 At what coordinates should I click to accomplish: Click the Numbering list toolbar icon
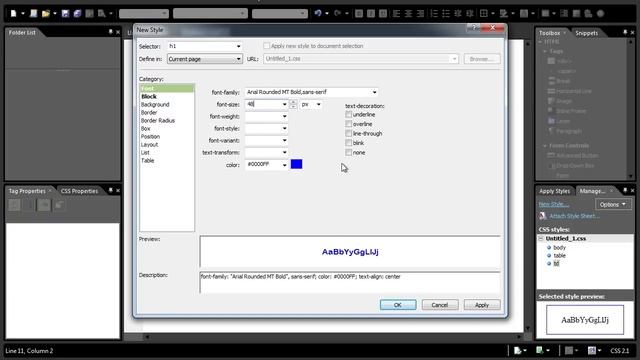(434, 13)
